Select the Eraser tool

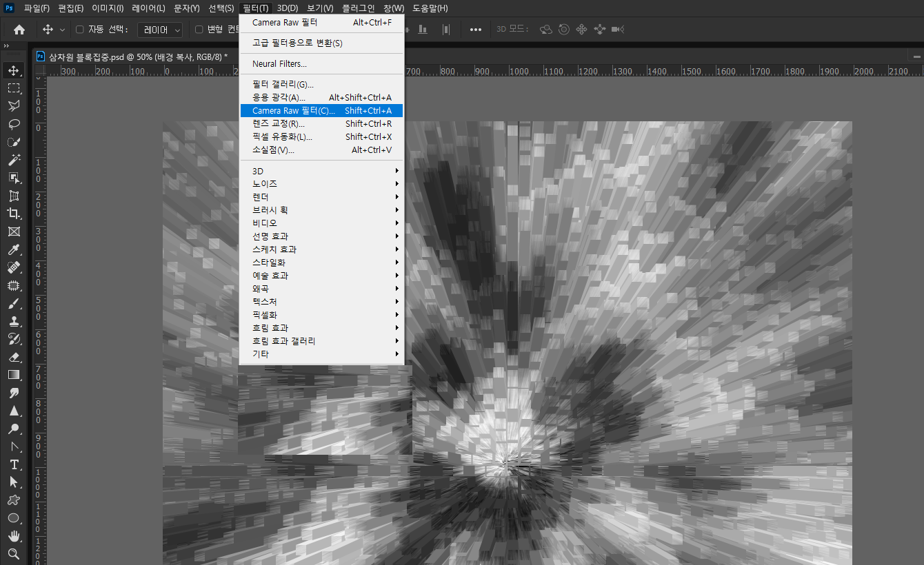(14, 357)
